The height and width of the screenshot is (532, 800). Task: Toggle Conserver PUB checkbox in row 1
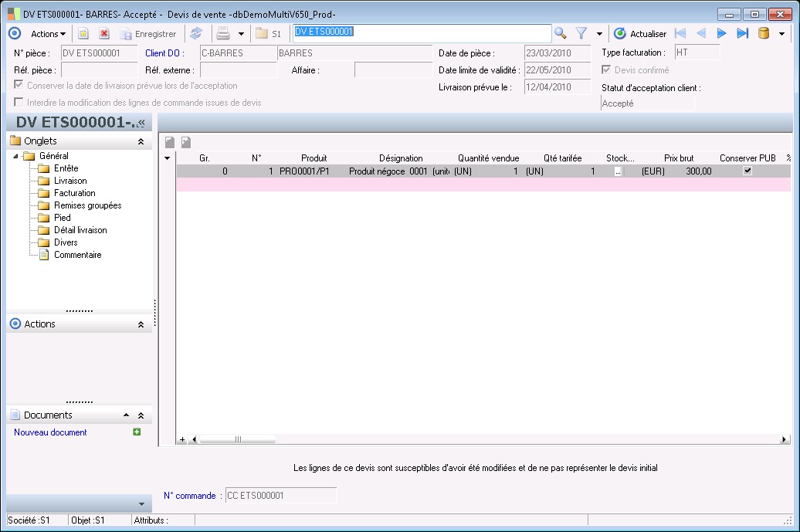[x=747, y=171]
